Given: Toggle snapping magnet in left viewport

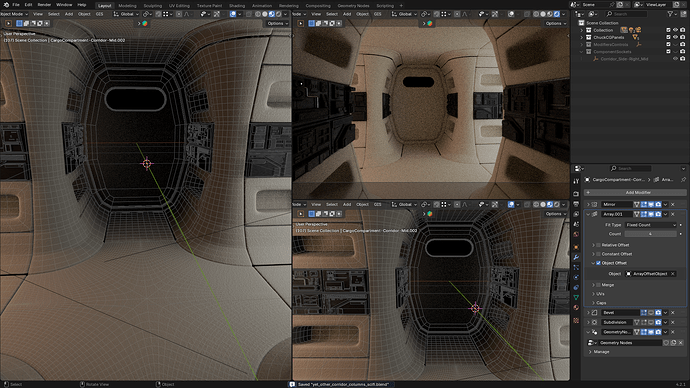Looking at the screenshot, I should click(158, 14).
